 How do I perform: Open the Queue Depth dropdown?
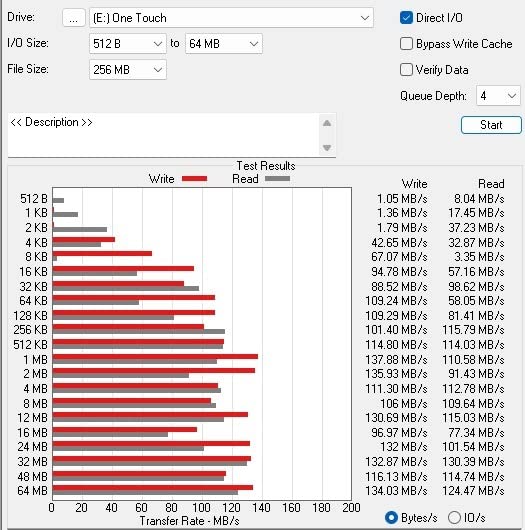pos(498,96)
